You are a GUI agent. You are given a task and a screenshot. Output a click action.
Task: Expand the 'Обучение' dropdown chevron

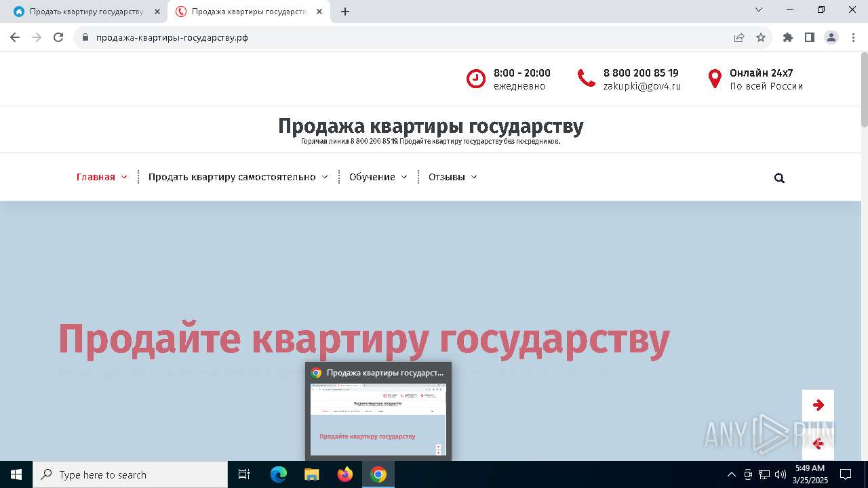click(x=404, y=177)
